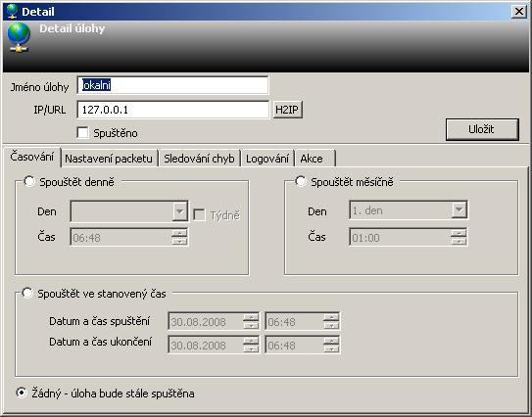Screen dimensions: 532x417
Task: Decrement end date with down arrow
Action: [x=251, y=349]
